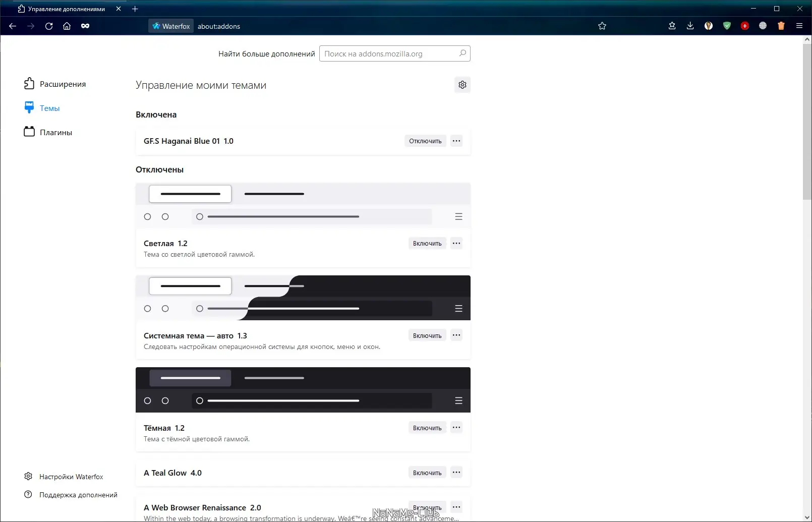Click the Найти больше дополнений label
The width and height of the screenshot is (812, 522).
pyautogui.click(x=267, y=54)
